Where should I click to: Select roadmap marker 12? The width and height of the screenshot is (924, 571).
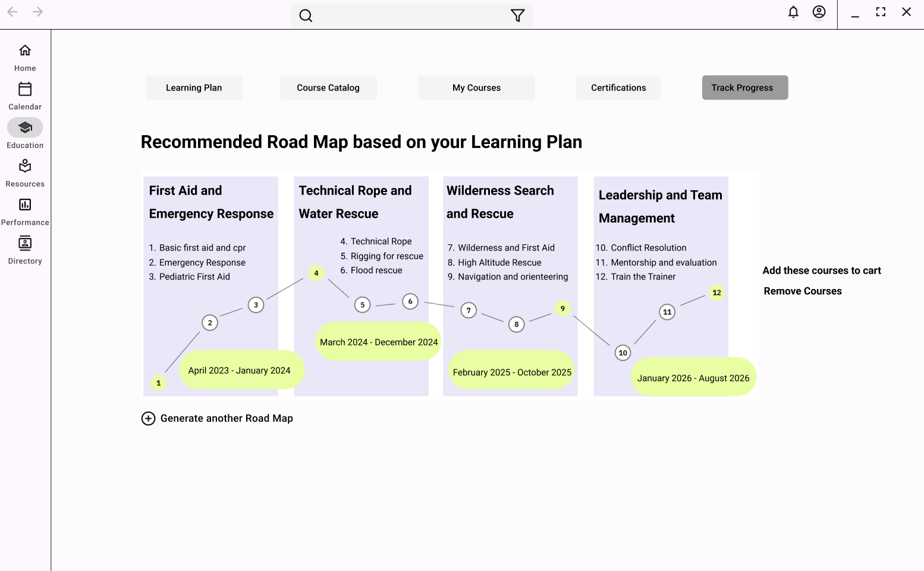(717, 292)
